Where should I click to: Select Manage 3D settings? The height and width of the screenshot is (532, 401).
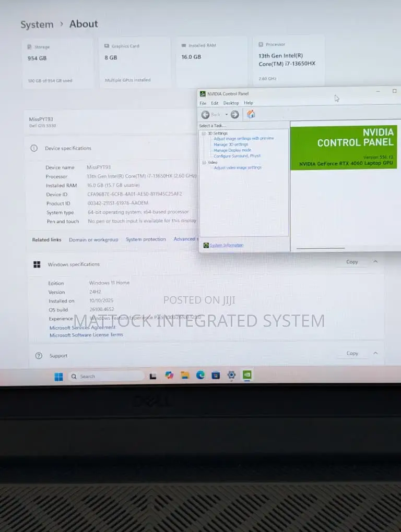231,144
